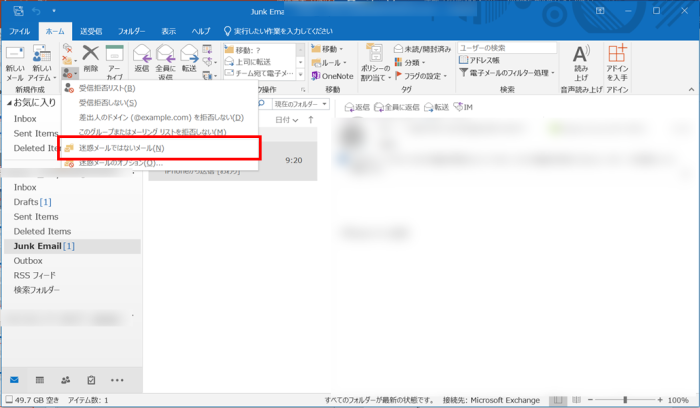
Task: Click the アドインを入手 (Get Add-ins) icon
Action: [x=617, y=62]
